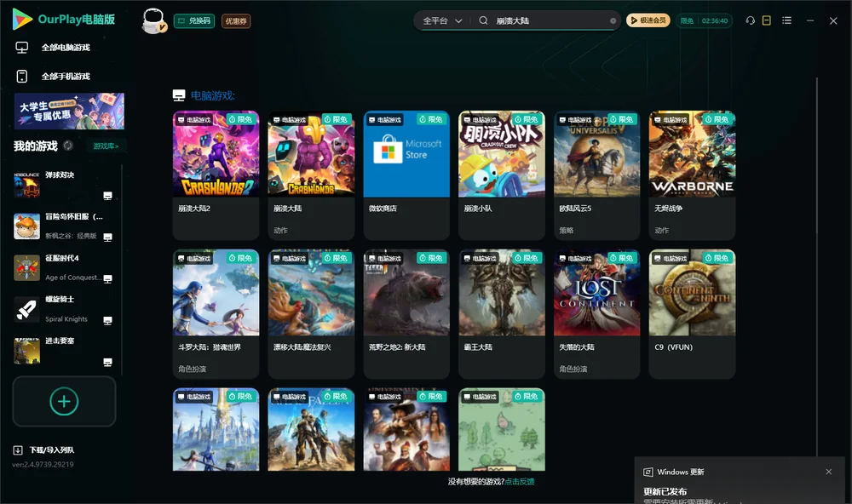The image size is (852, 504).
Task: Open the C9 (VFUN) game card
Action: point(692,314)
